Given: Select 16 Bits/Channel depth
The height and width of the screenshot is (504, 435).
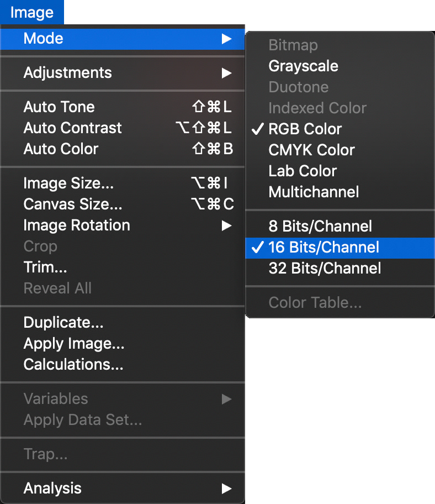Looking at the screenshot, I should click(x=324, y=248).
